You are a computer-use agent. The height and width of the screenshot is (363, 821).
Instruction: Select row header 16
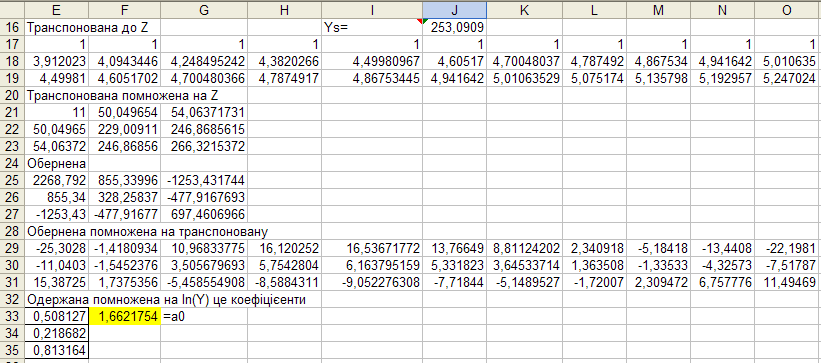(12, 27)
